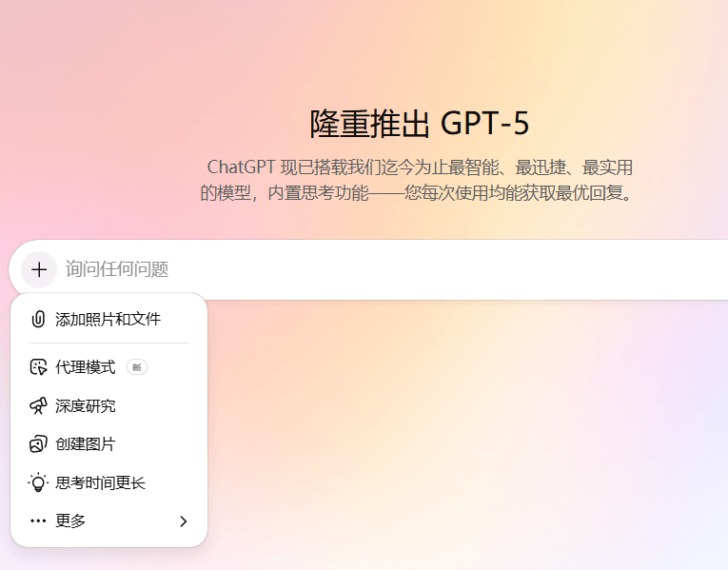The image size is (728, 570).
Task: Click the ChatGPT model description paragraph
Action: 417,180
